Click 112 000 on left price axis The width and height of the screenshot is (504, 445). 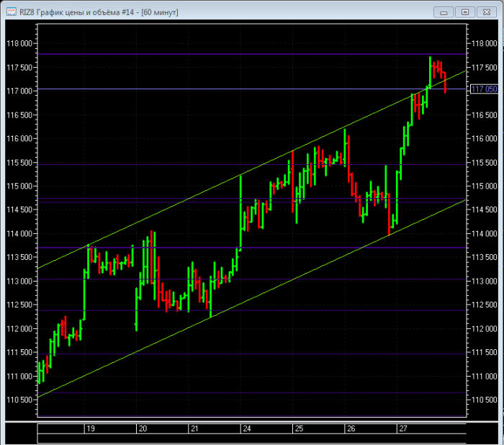pyautogui.click(x=19, y=328)
